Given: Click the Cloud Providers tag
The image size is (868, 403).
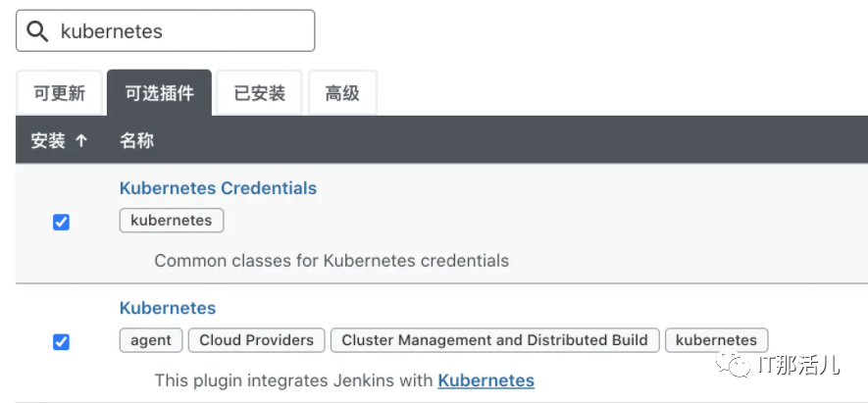Looking at the screenshot, I should tap(256, 340).
